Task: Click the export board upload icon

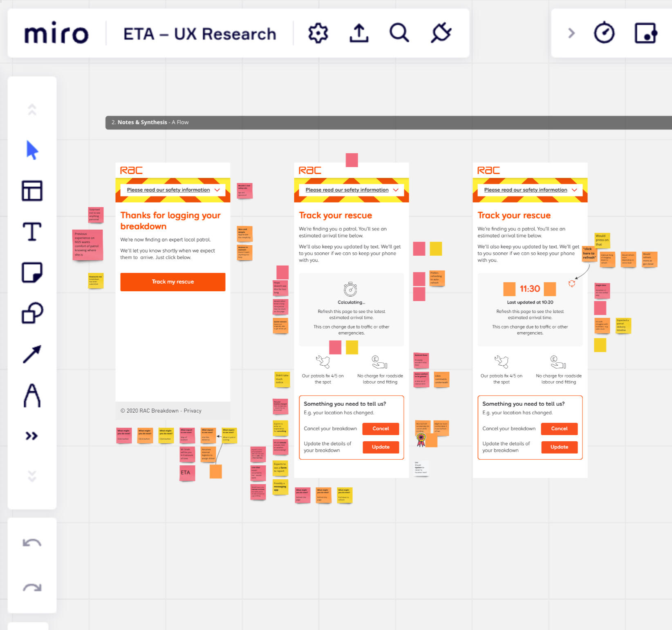Action: pos(359,33)
